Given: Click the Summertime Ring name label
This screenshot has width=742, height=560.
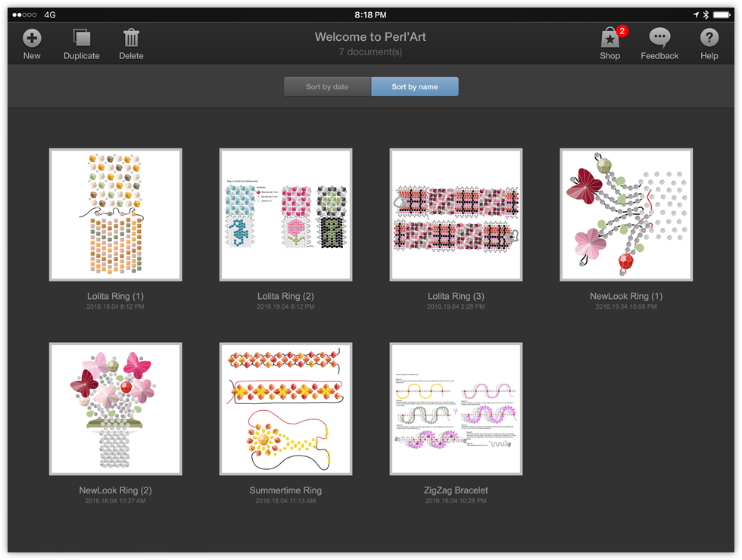Looking at the screenshot, I should click(285, 490).
